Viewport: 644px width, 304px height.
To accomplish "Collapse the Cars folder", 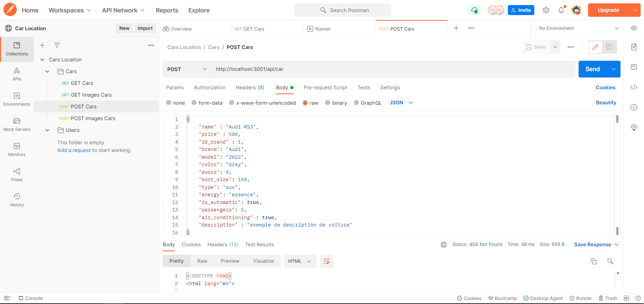I will 47,71.
